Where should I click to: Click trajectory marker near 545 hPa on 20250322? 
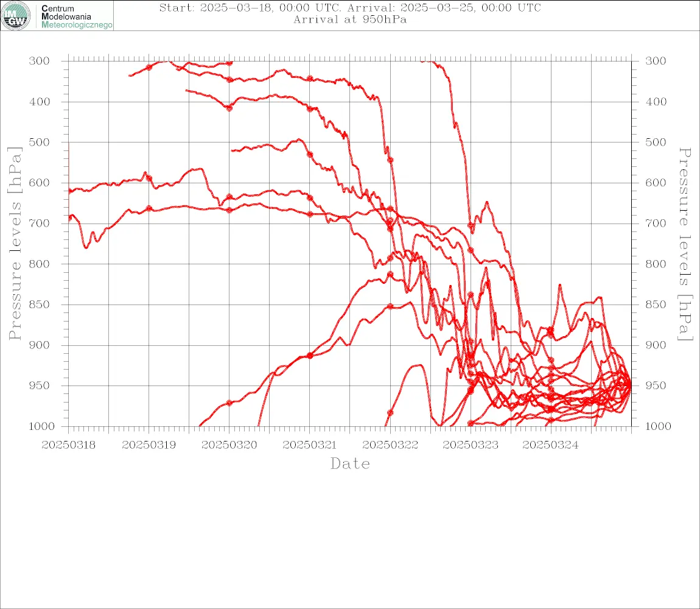click(390, 160)
